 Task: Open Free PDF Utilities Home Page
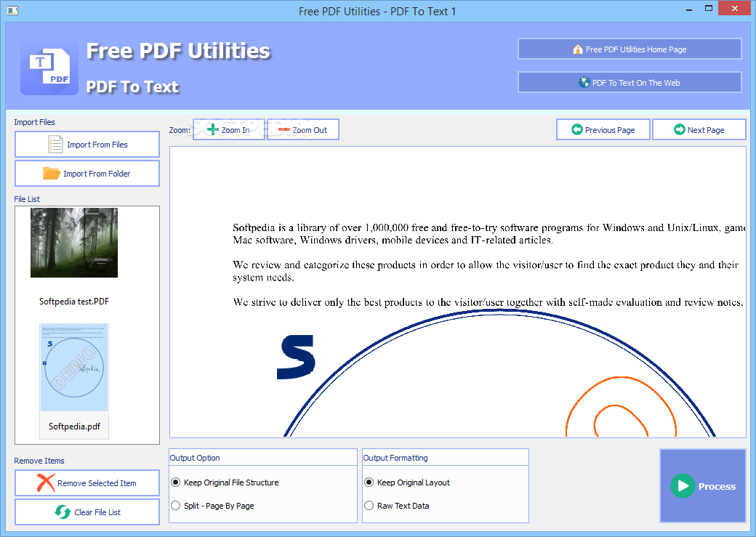coord(630,49)
